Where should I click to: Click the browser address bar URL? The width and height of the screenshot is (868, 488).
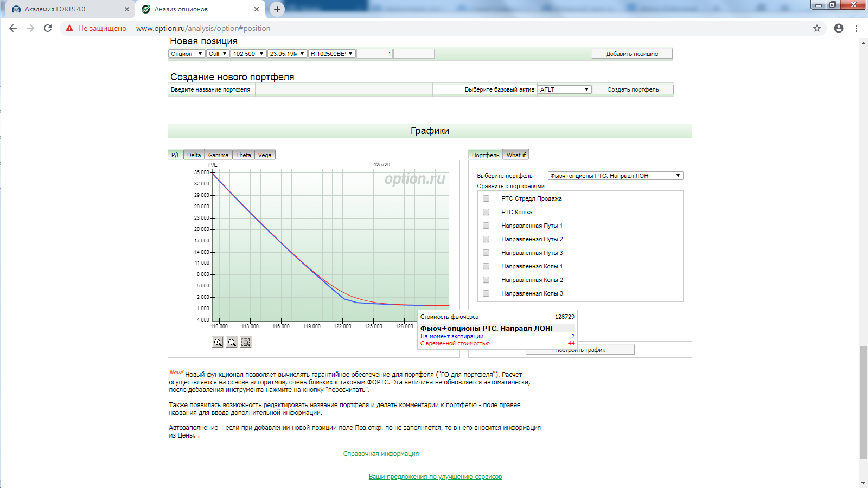coord(203,28)
